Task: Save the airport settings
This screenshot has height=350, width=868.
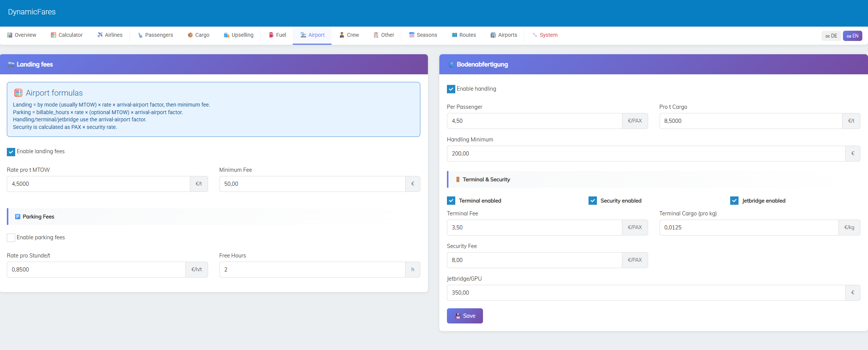Action: (x=465, y=316)
